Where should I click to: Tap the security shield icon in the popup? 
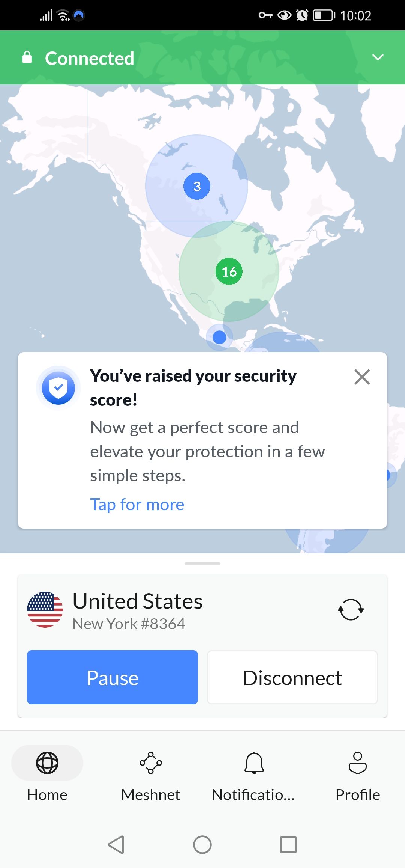pos(58,388)
